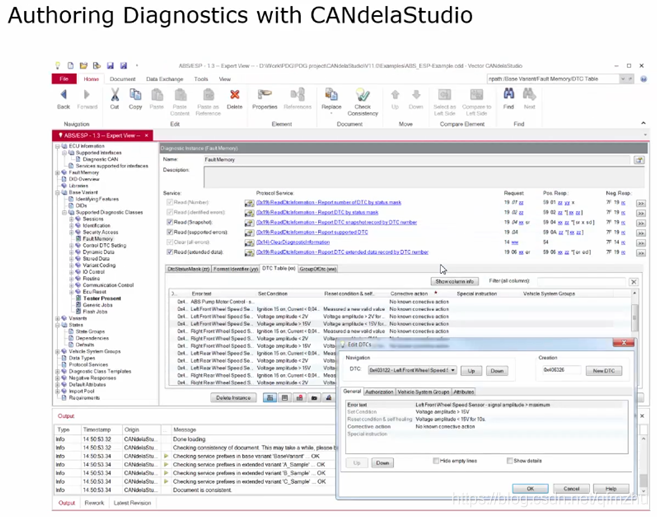Open the DTC dropdown in Edit DTCs

[453, 370]
